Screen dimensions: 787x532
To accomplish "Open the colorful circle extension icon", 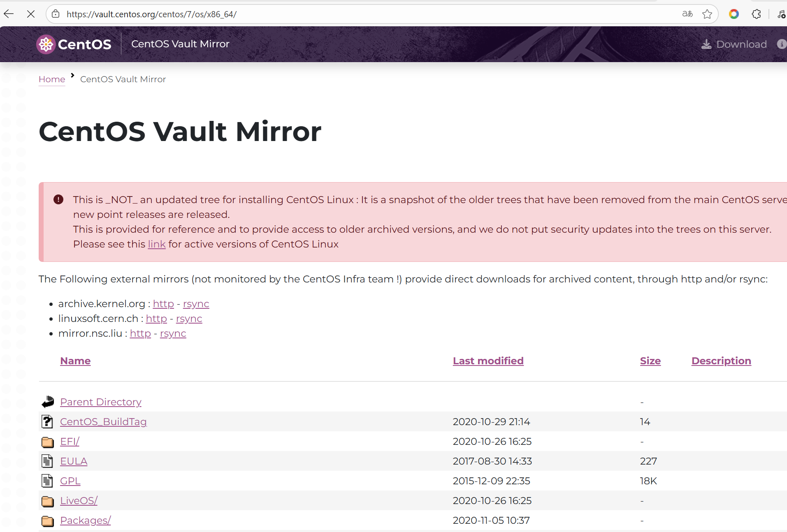I will point(734,14).
